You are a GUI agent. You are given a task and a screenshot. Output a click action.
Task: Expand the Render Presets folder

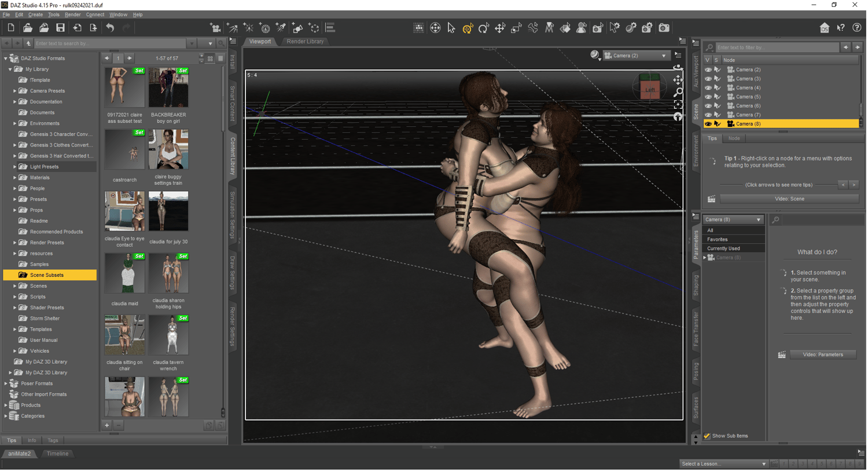click(x=15, y=243)
